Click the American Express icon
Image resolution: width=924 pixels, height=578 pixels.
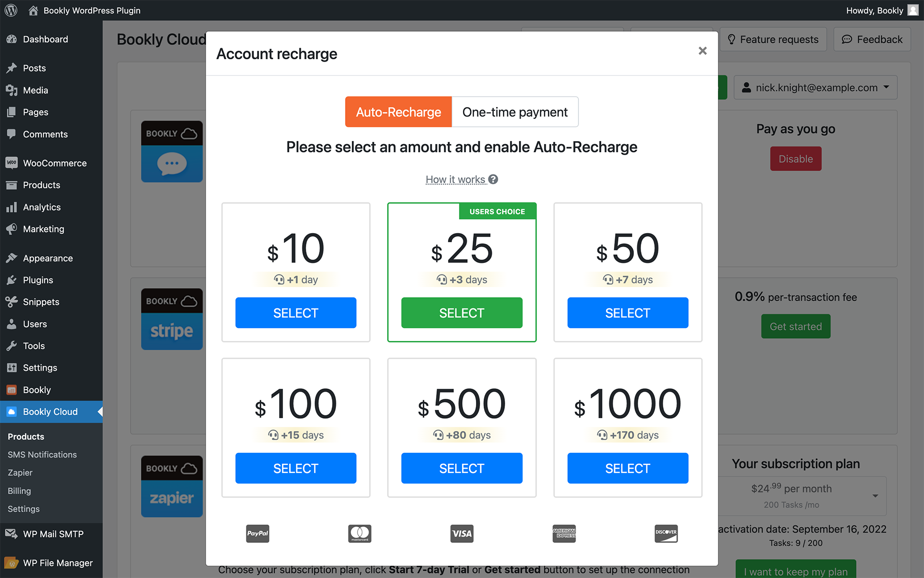tap(564, 533)
